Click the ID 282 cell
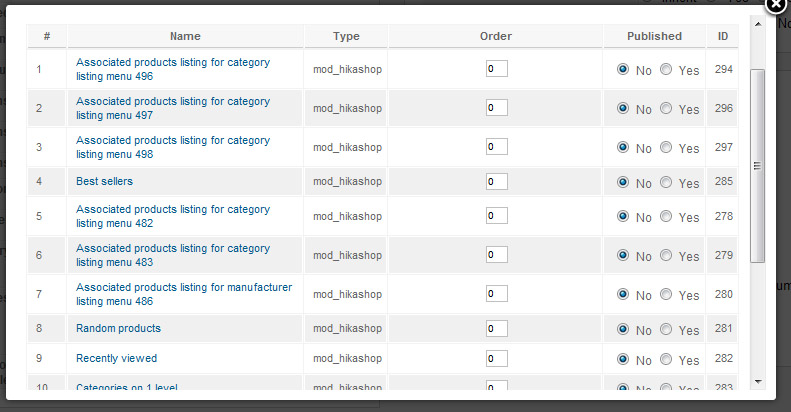The width and height of the screenshot is (791, 412). pyautogui.click(x=723, y=358)
